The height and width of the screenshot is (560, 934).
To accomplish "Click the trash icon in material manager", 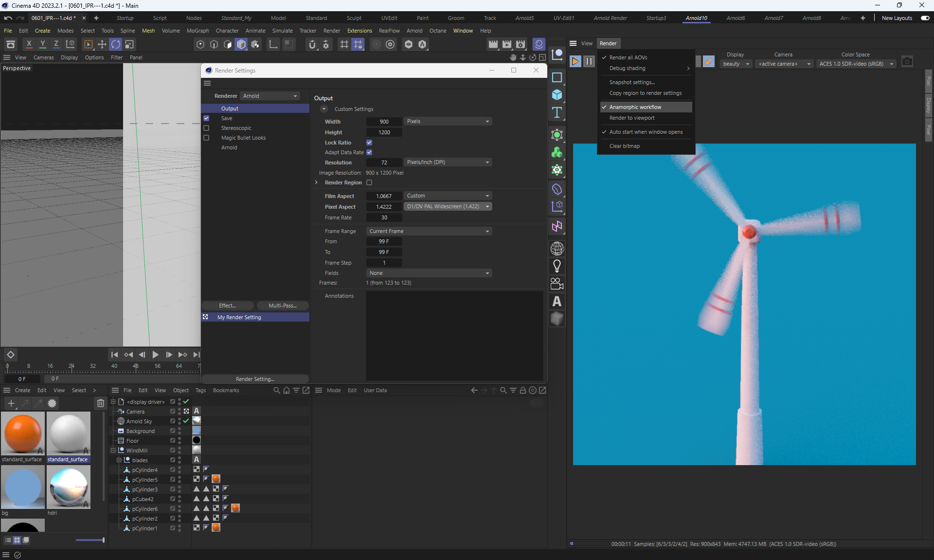I will point(100,403).
